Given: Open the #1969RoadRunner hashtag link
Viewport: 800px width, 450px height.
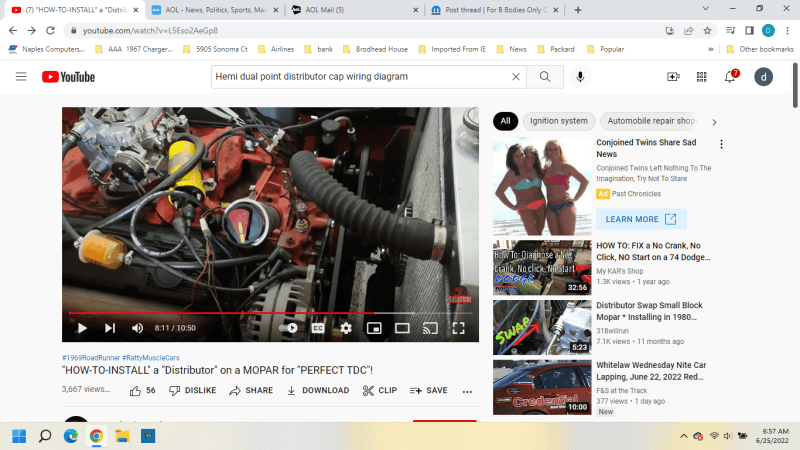Looking at the screenshot, I should 91,358.
